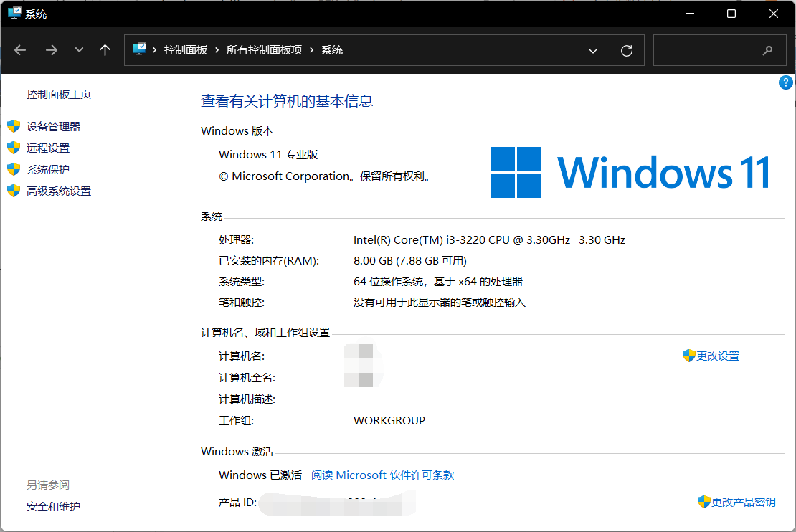
Task: Click the shield icon next to 更改设置
Action: 689,356
